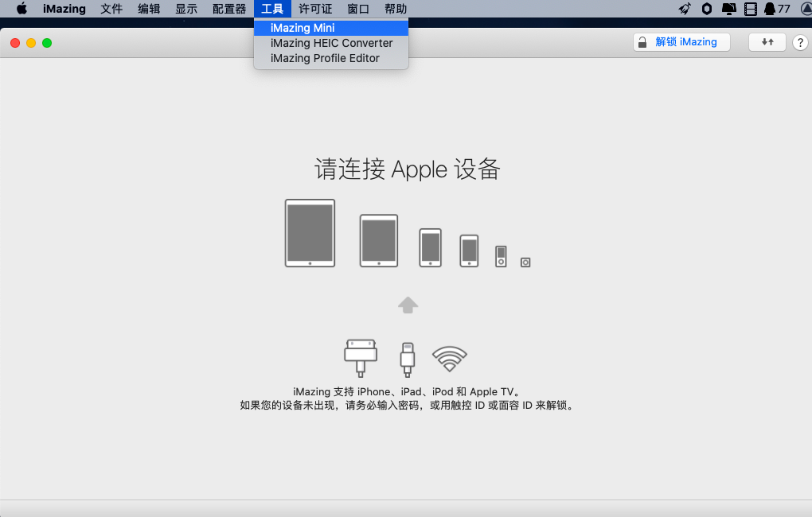This screenshot has width=812, height=517.
Task: Click the rocket icon in menu bar
Action: pyautogui.click(x=685, y=9)
